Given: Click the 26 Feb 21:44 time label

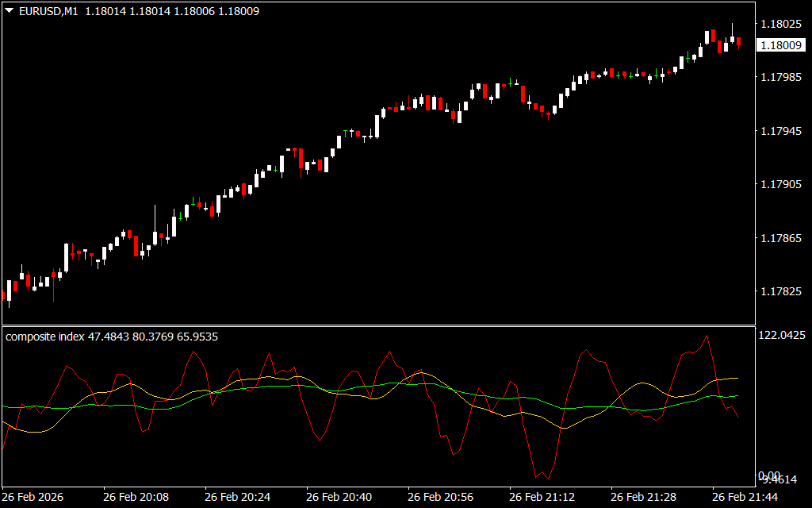Looking at the screenshot, I should tap(745, 497).
